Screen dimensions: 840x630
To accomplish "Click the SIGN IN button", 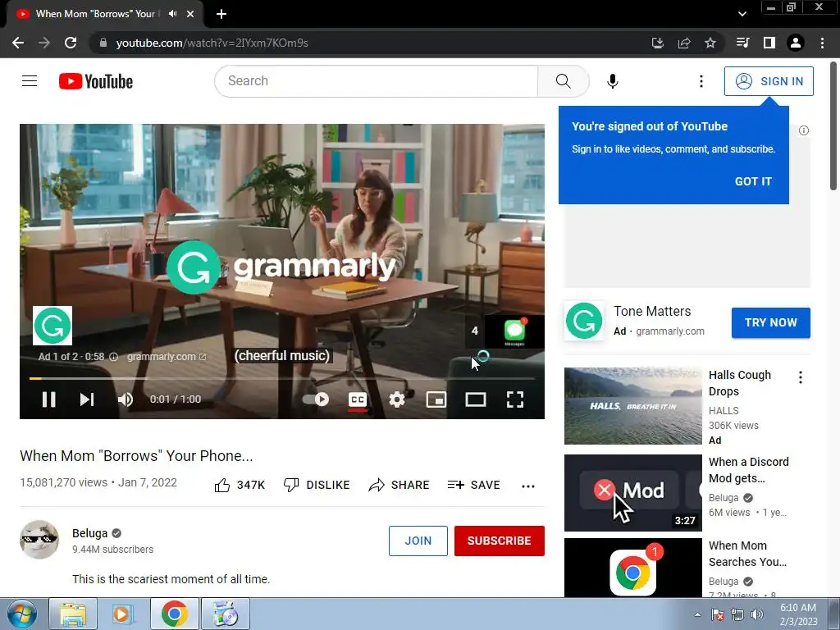I will click(769, 81).
